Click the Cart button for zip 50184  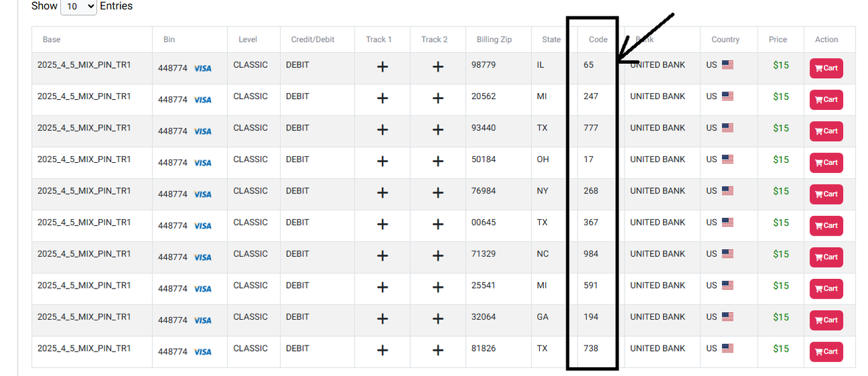pyautogui.click(x=826, y=162)
